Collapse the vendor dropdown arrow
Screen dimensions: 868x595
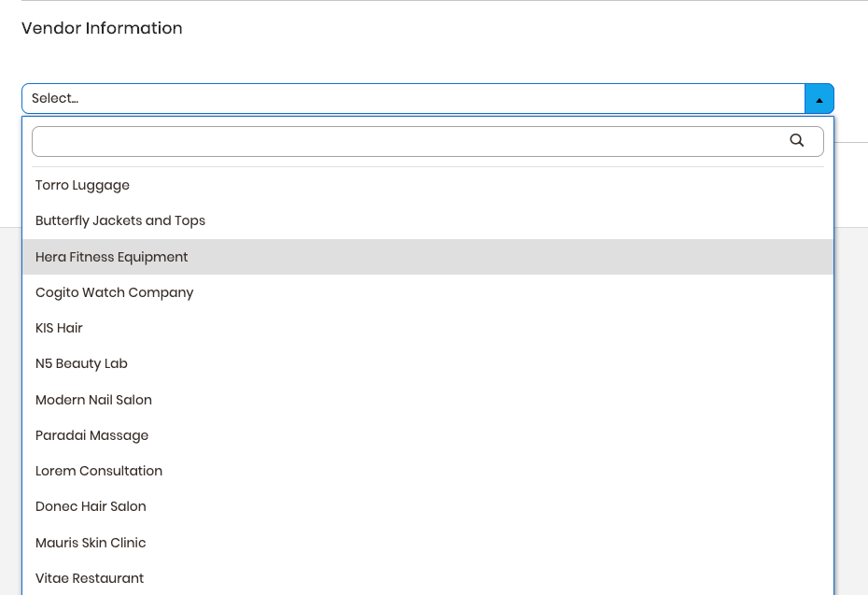point(819,99)
